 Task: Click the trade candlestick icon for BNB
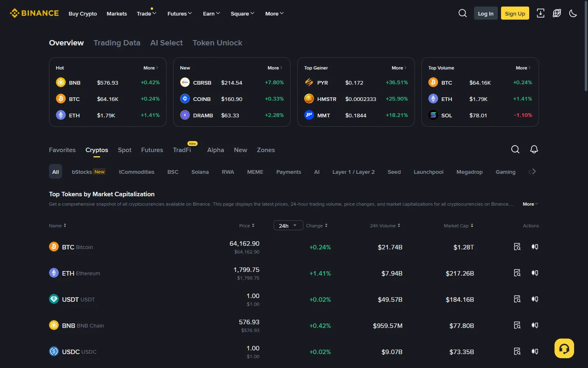tap(535, 325)
